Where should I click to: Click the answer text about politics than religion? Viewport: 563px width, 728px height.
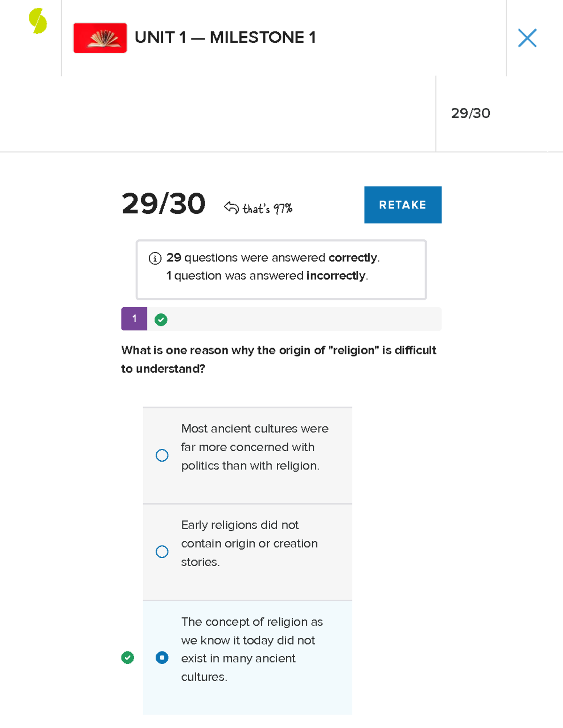click(254, 447)
